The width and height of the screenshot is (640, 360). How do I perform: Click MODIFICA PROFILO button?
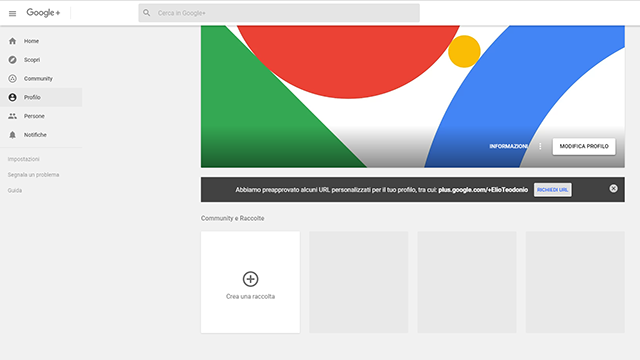pyautogui.click(x=584, y=147)
